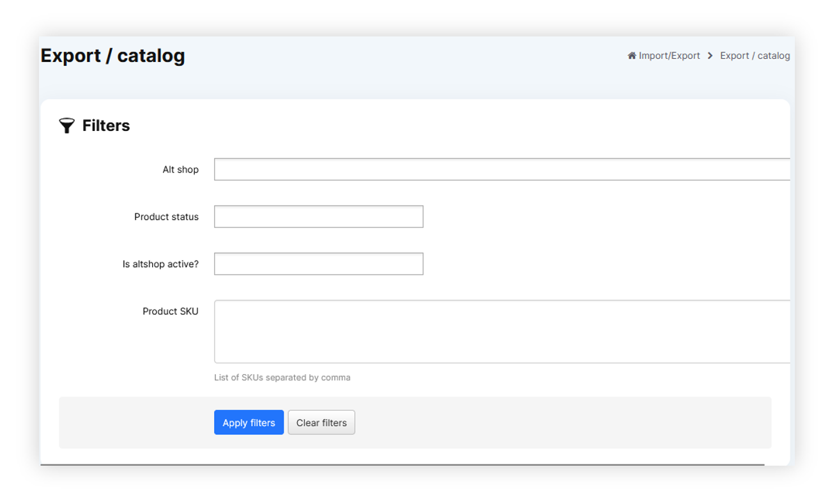Click the Product SKU label

(x=170, y=311)
